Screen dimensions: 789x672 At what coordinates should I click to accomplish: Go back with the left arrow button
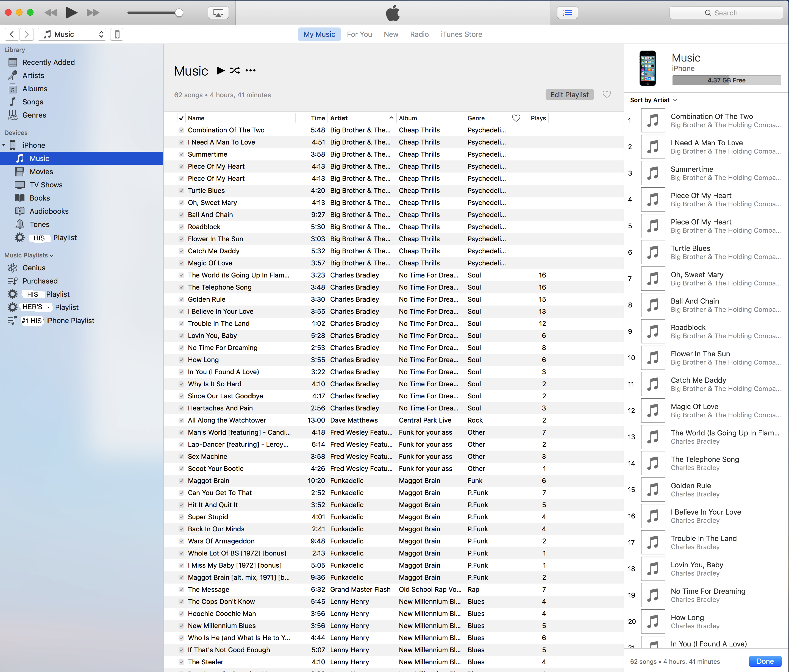(12, 34)
